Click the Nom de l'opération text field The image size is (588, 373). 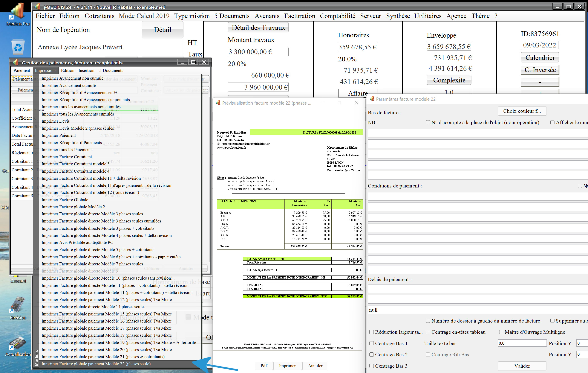(110, 47)
